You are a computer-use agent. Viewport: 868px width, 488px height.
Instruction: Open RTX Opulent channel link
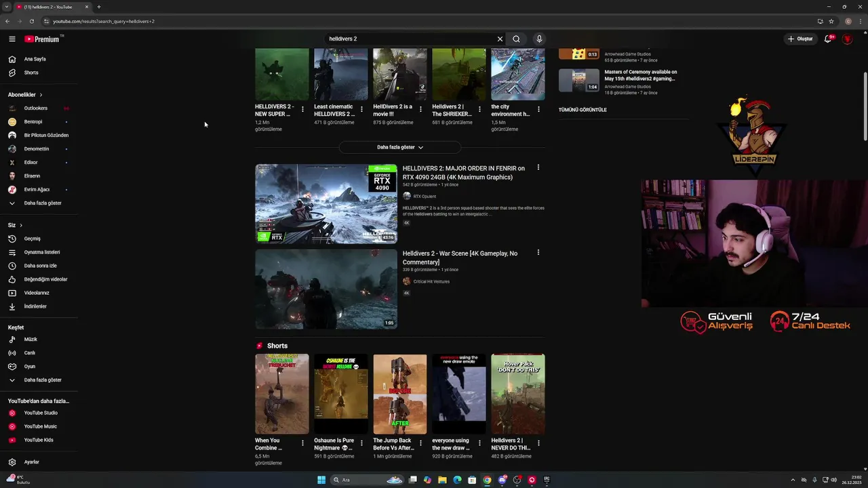pyautogui.click(x=425, y=197)
